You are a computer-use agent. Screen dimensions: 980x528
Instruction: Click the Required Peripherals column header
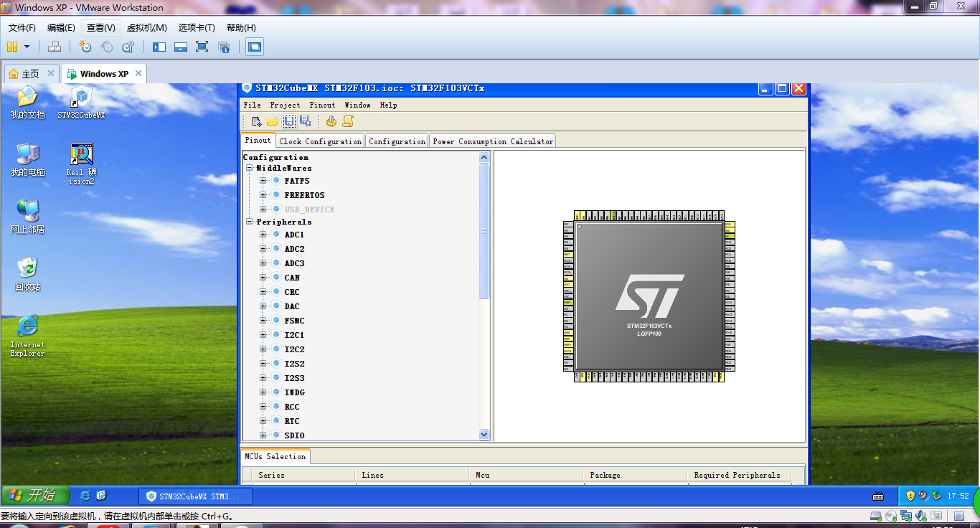tap(739, 475)
